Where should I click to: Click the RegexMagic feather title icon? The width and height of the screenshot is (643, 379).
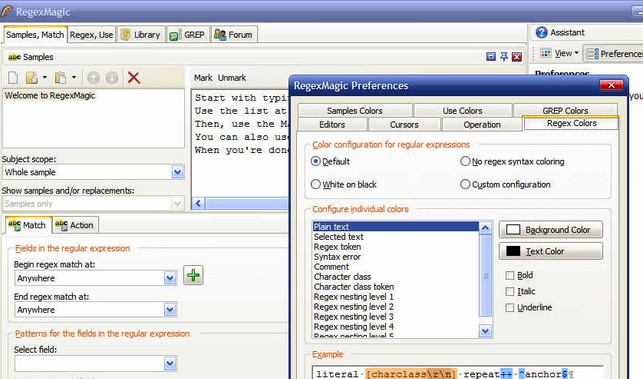[x=7, y=11]
